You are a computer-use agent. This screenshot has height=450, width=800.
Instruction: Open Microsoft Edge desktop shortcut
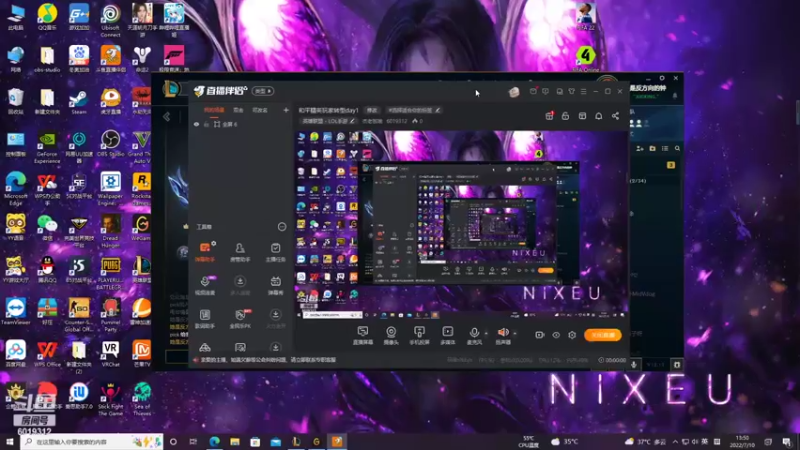click(15, 189)
